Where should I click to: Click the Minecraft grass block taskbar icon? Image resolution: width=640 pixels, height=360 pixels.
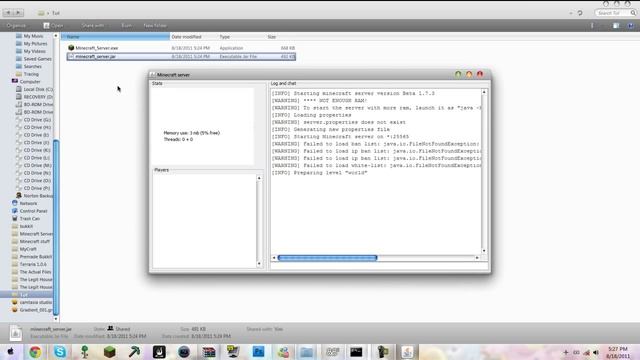(x=109, y=352)
